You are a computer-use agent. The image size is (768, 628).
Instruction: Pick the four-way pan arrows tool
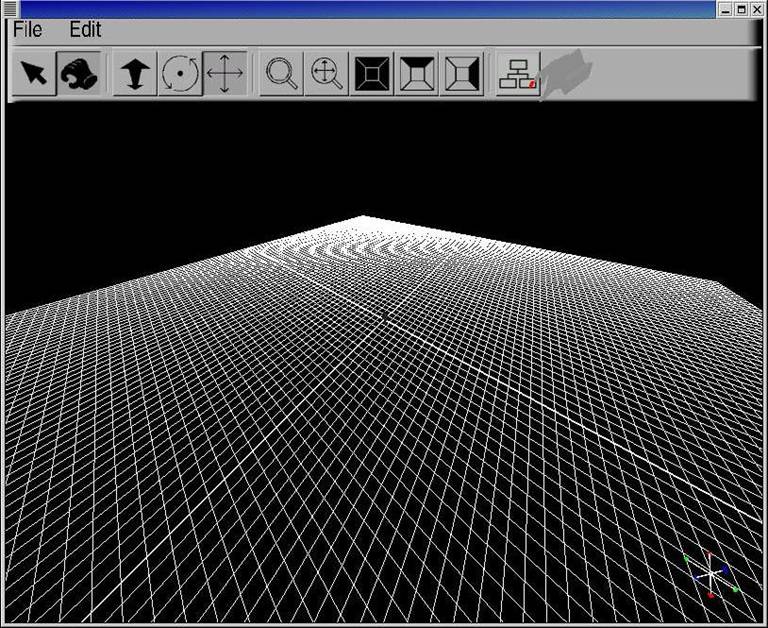(x=225, y=73)
